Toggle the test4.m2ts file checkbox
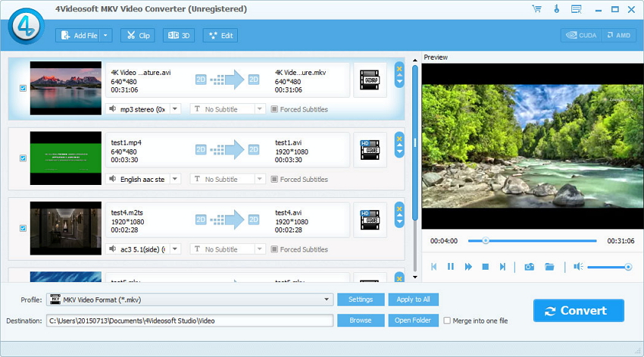The image size is (644, 357). point(23,228)
